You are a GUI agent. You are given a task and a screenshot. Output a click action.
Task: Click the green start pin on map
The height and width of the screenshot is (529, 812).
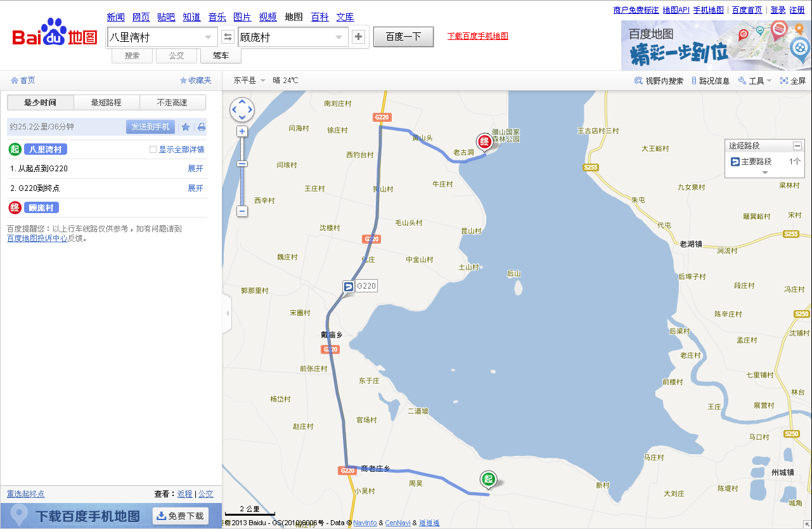487,480
